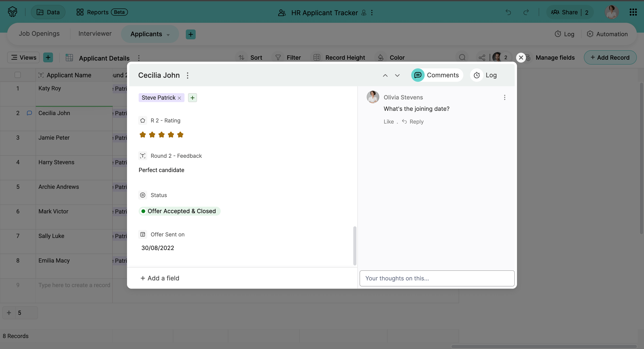Add interviewer with green plus button
This screenshot has height=349, width=644.
pos(192,98)
